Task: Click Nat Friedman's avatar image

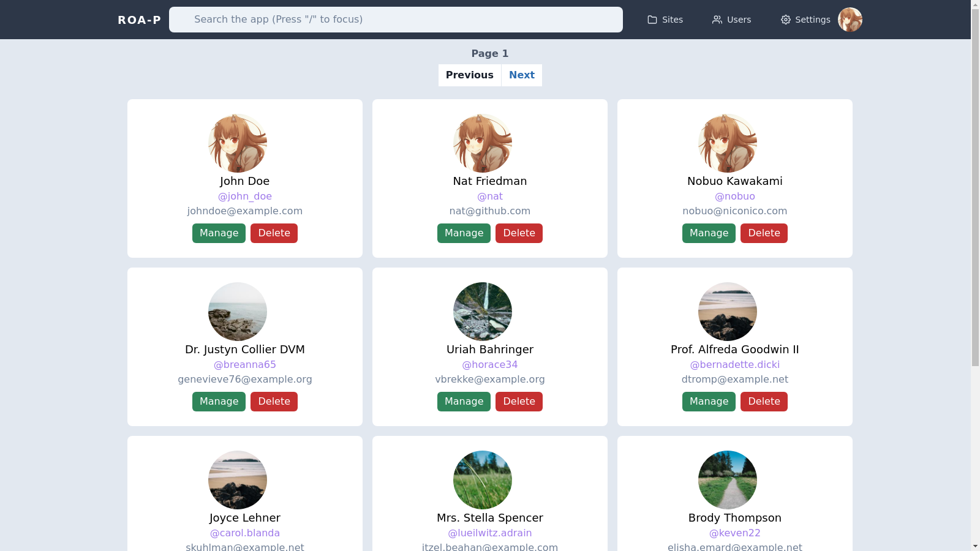Action: click(x=482, y=143)
